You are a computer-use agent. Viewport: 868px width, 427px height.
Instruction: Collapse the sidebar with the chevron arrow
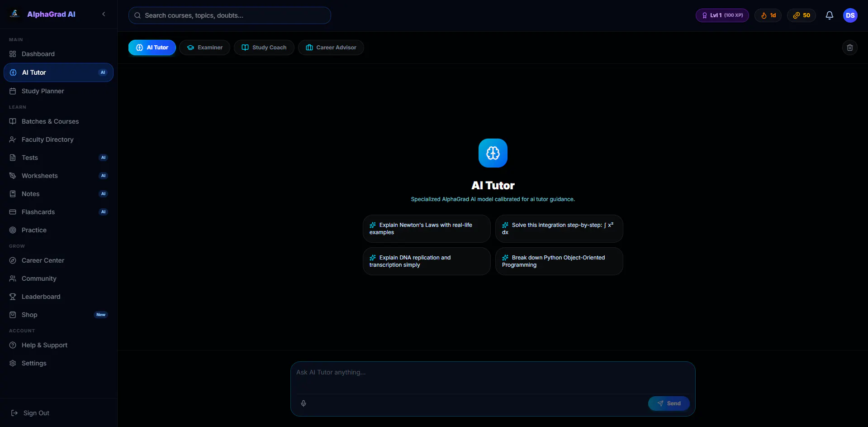[104, 14]
